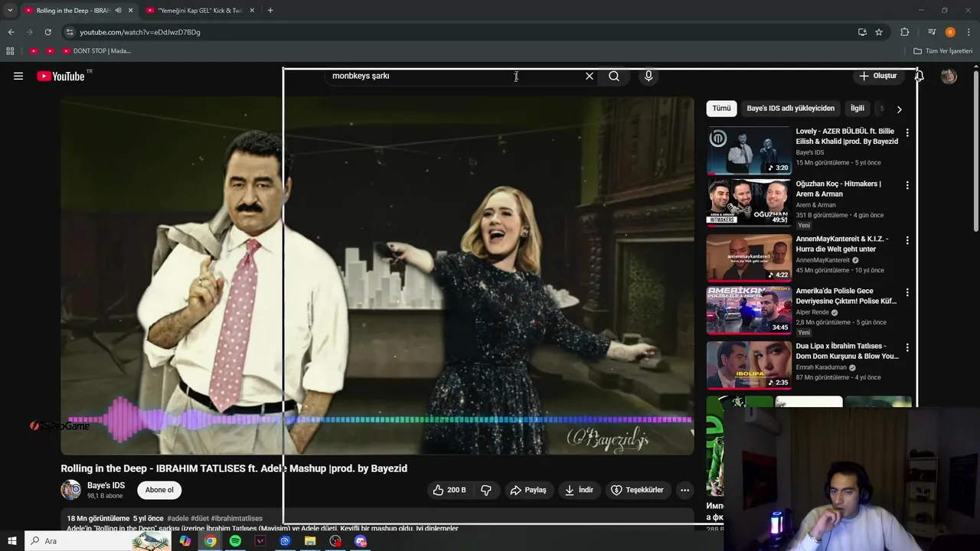This screenshot has height=551, width=980.
Task: Start voice search with the microphone
Action: (648, 76)
